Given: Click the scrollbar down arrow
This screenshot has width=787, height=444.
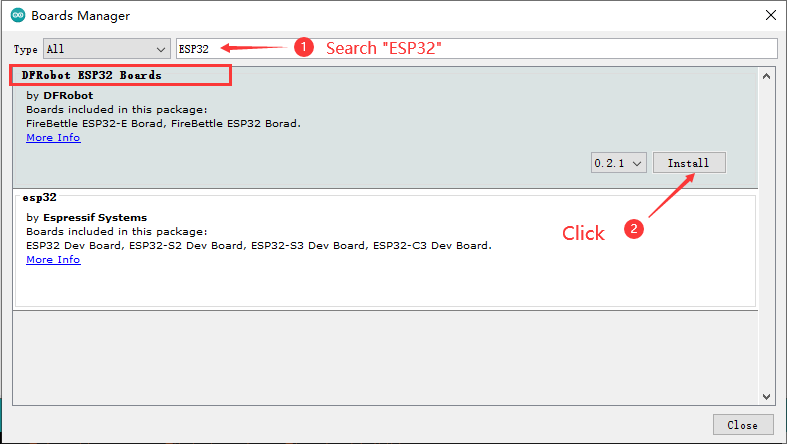Looking at the screenshot, I should tap(766, 397).
